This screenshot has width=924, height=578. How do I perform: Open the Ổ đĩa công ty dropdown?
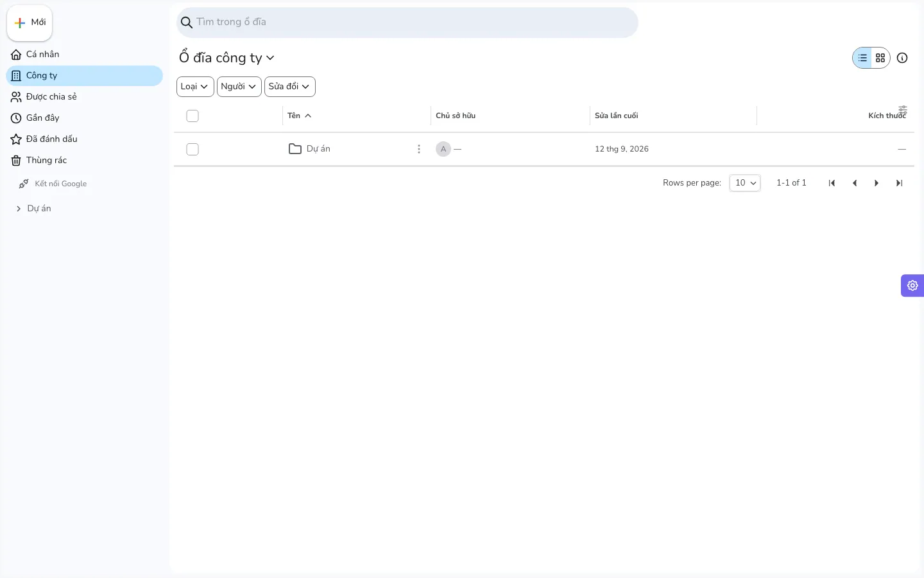pos(227,58)
